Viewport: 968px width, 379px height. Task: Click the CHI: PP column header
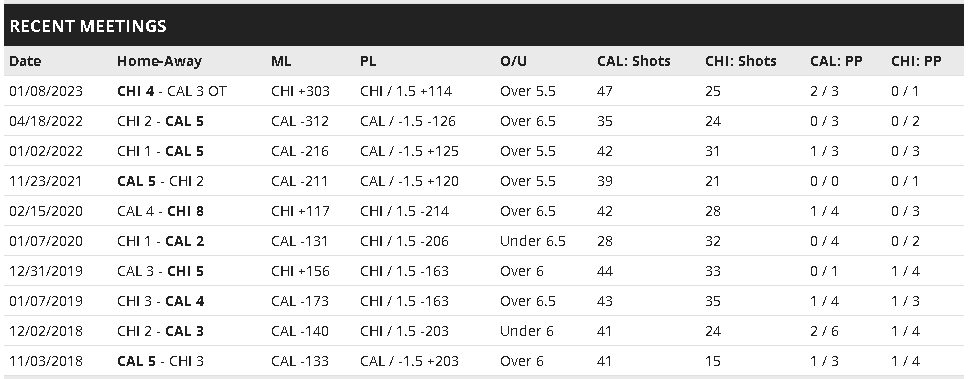point(916,61)
